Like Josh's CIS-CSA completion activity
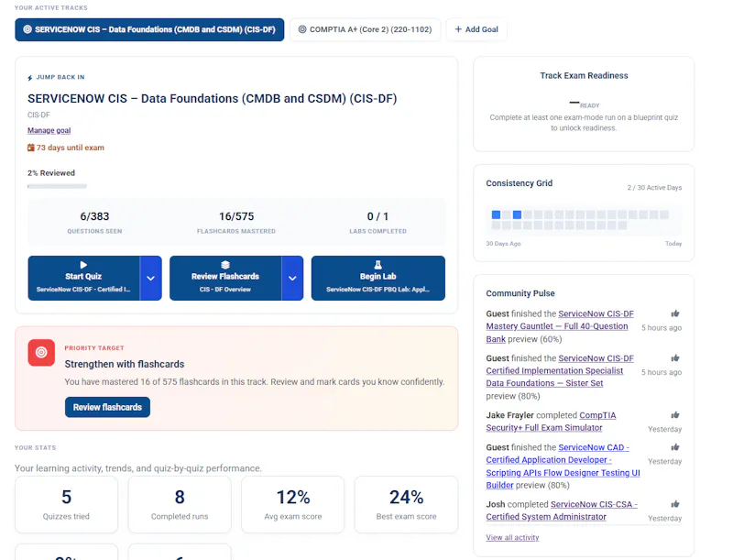 click(x=675, y=504)
